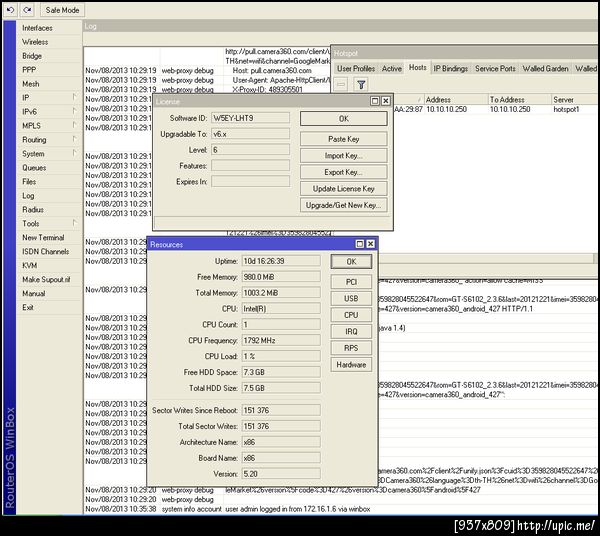600x536 pixels.
Task: Open the Manual menu item
Action: pyautogui.click(x=34, y=293)
